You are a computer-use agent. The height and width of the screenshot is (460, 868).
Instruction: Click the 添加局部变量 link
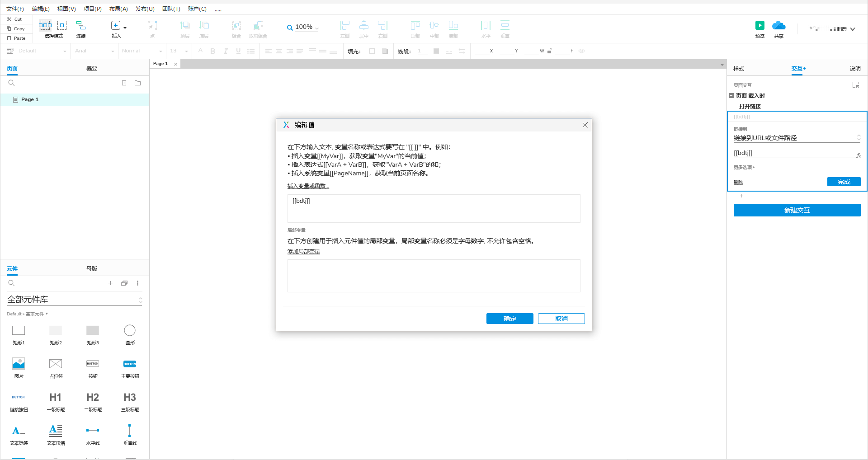303,252
